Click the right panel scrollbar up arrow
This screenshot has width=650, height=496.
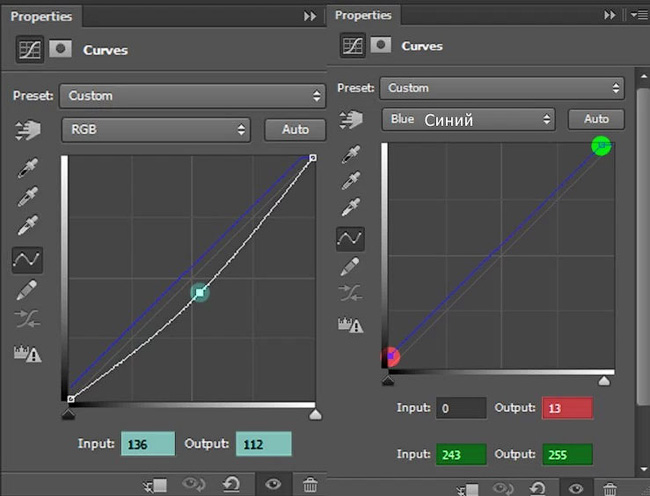point(643,76)
